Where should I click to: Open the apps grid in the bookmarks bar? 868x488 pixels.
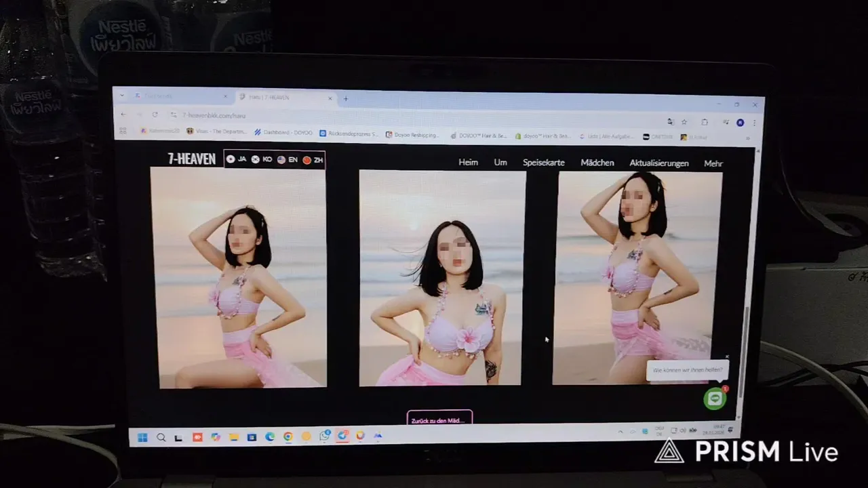coord(123,130)
